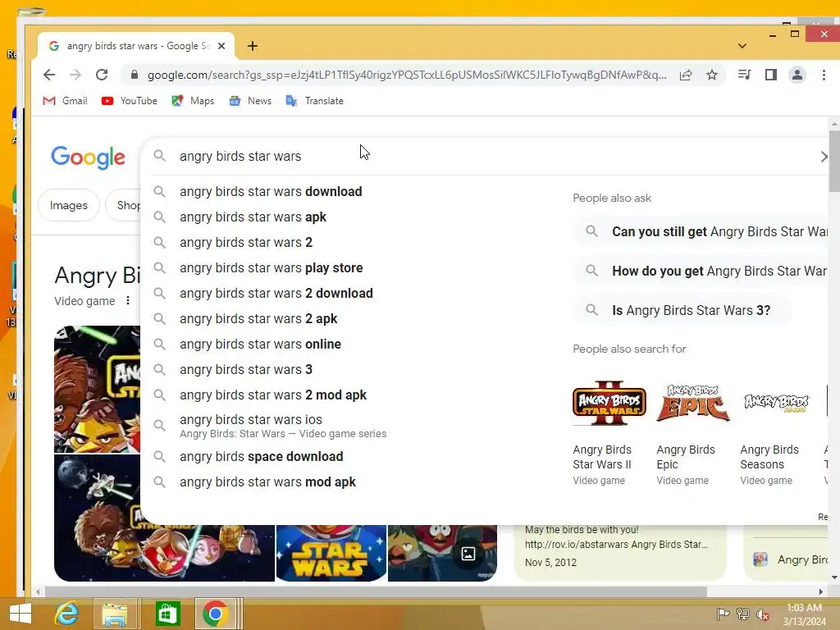Open YouTube bookmark
The width and height of the screenshot is (840, 630).
(129, 101)
